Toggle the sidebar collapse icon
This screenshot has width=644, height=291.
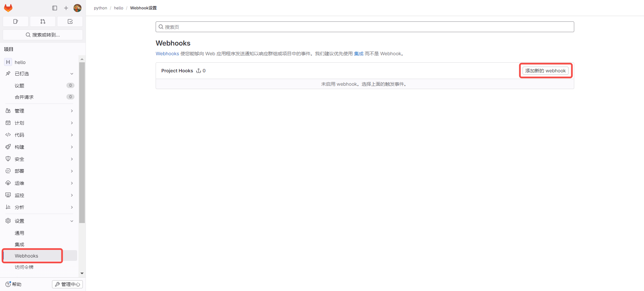55,8
